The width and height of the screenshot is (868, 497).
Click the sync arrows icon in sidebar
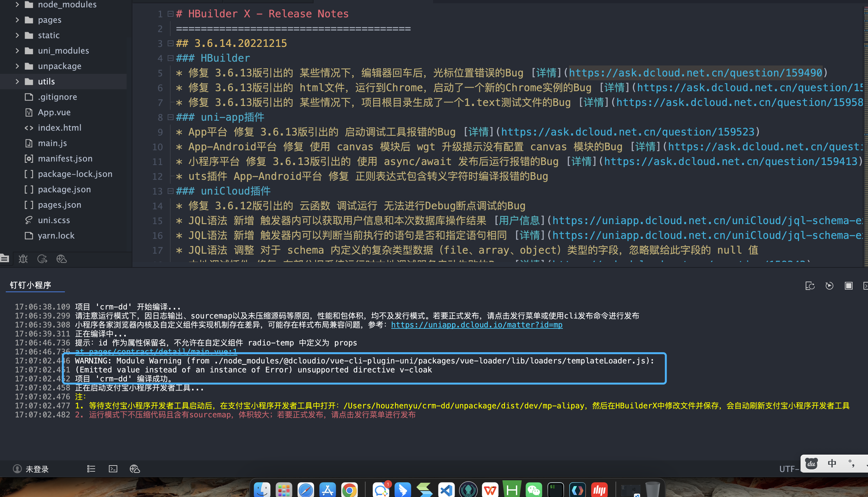coord(42,259)
